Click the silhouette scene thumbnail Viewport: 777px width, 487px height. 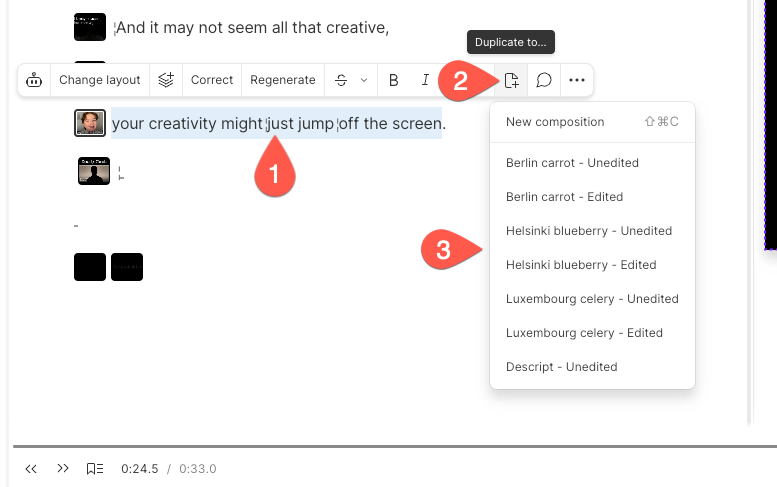pos(94,171)
